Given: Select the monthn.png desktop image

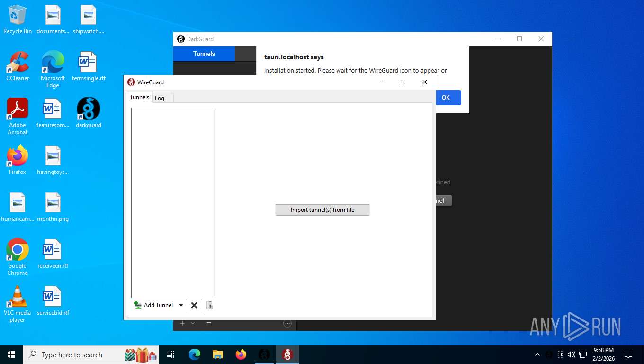Looking at the screenshot, I should click(x=53, y=207).
